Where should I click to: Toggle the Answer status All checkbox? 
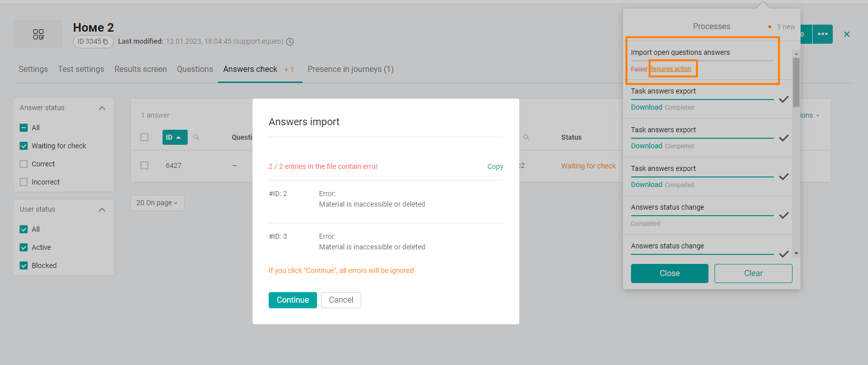click(x=24, y=128)
